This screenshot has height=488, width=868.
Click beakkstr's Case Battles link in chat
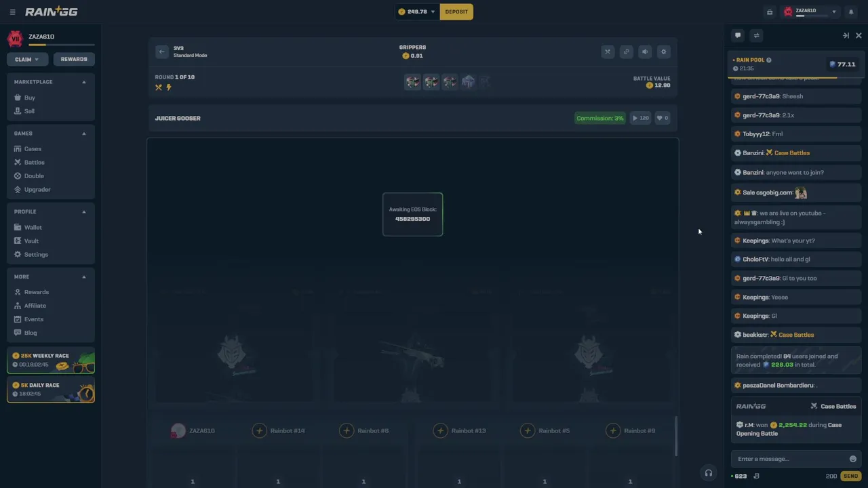pos(792,335)
